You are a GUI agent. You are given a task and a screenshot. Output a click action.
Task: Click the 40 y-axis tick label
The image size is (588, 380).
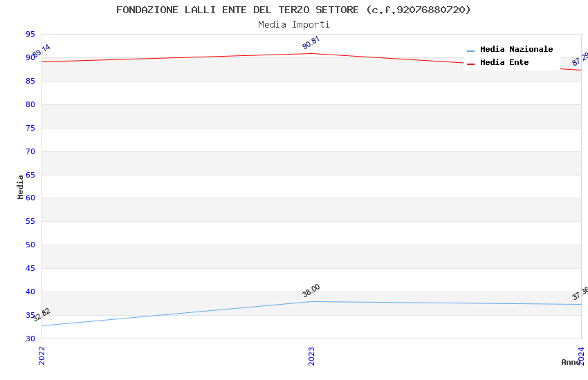pyautogui.click(x=30, y=292)
